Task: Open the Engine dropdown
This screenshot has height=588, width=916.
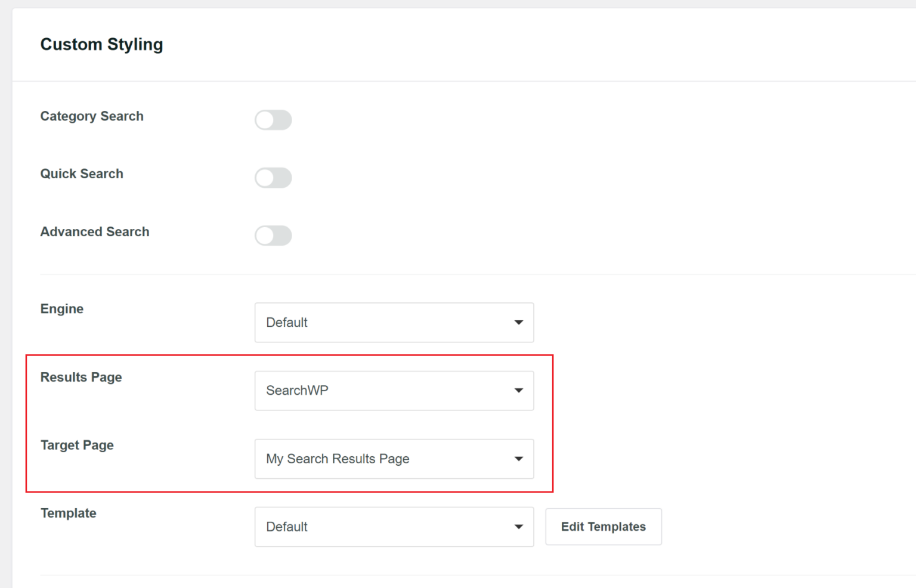Action: pyautogui.click(x=394, y=323)
